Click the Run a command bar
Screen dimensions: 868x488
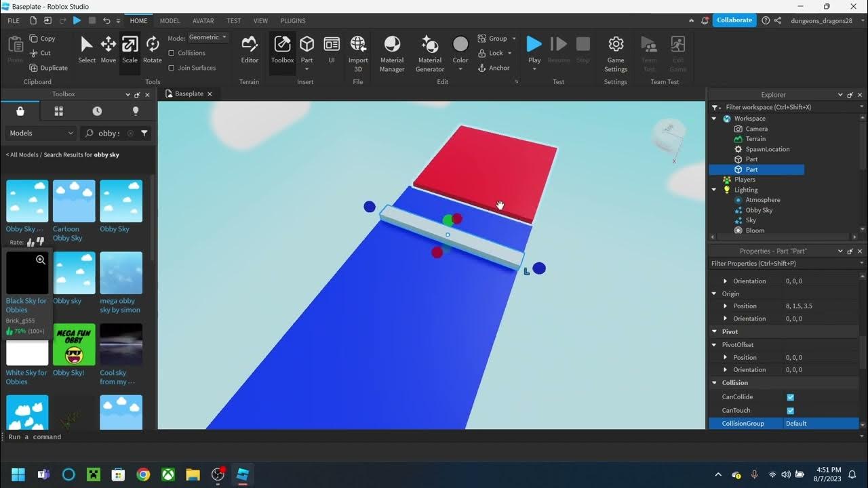(434, 437)
